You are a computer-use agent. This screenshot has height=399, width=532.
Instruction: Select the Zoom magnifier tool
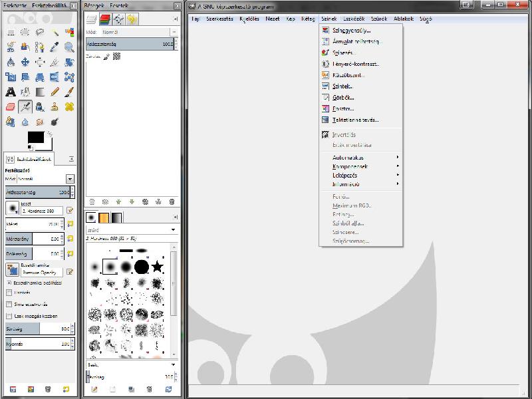(x=69, y=47)
